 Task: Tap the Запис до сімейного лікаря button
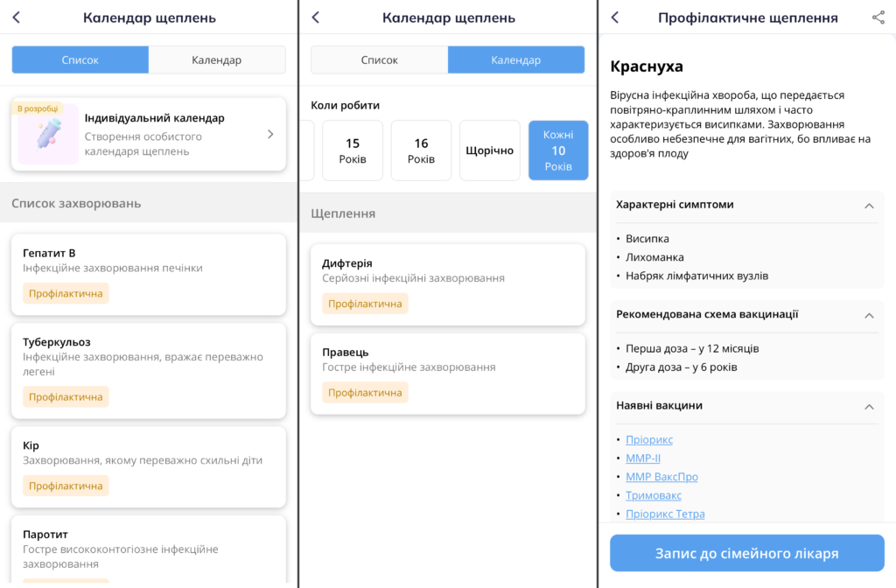coord(747,552)
